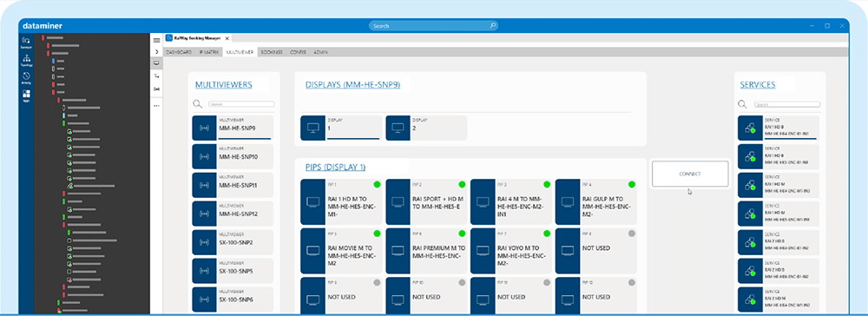Expand the green-marked tree node above the sub-items

tap(63, 123)
